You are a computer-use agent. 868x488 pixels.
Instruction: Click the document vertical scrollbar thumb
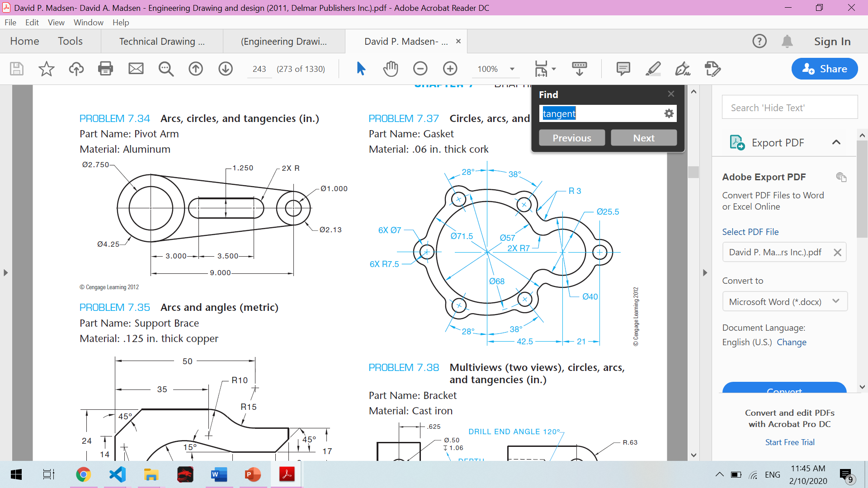[x=693, y=172]
